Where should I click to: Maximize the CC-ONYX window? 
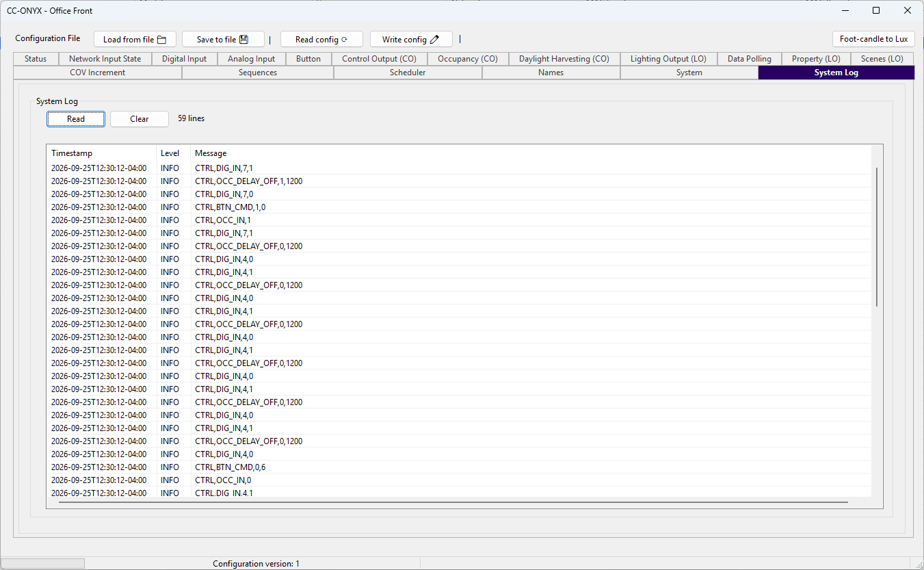point(876,10)
